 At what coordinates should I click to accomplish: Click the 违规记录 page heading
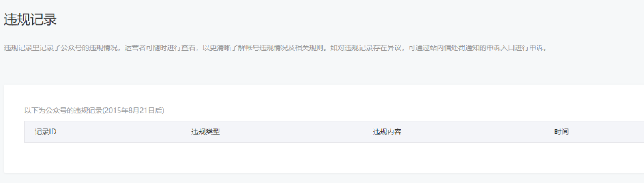tap(30, 19)
